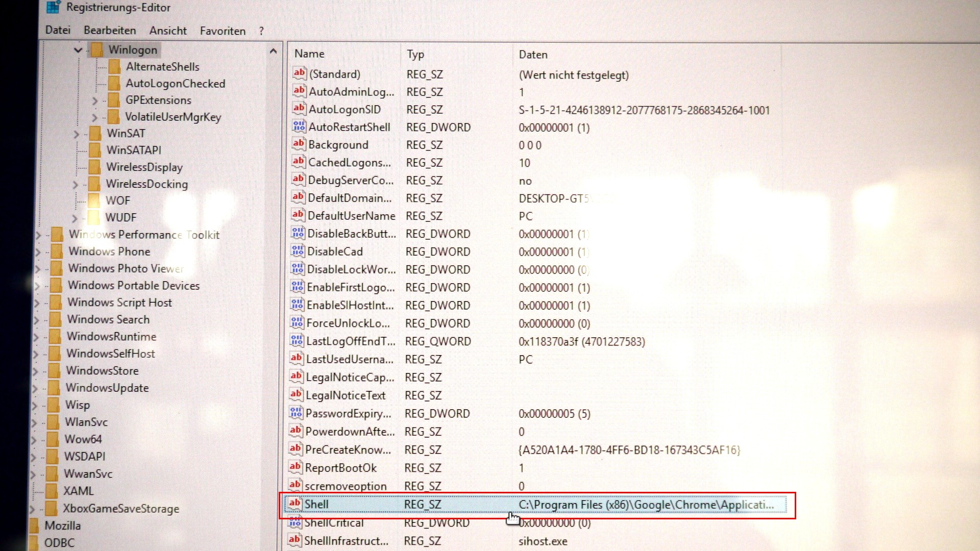Click the Registry Editor title bar icon

[53, 7]
